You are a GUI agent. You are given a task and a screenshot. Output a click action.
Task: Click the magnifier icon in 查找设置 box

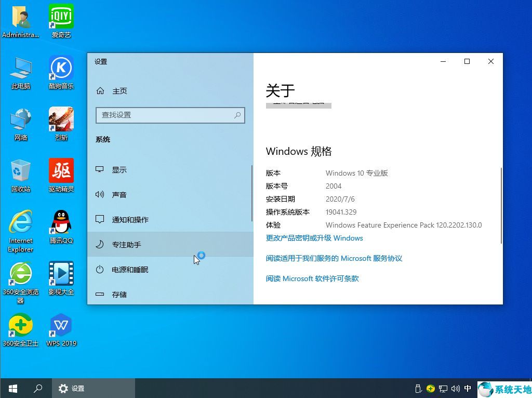click(237, 115)
